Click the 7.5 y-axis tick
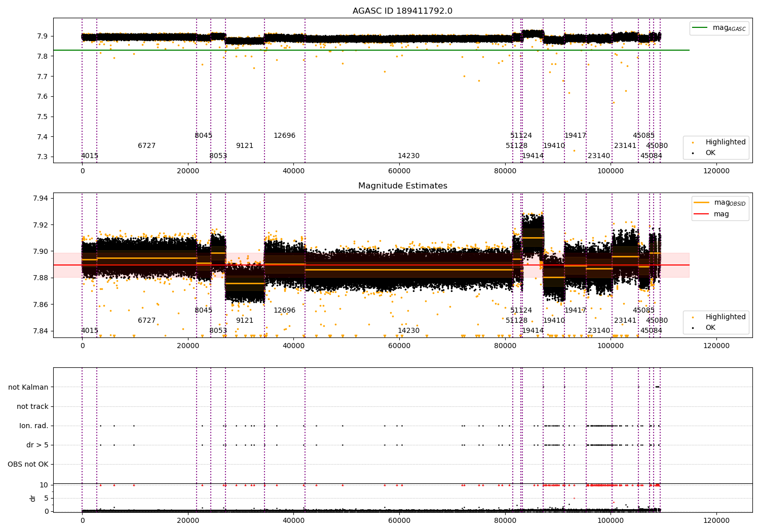 coord(43,117)
